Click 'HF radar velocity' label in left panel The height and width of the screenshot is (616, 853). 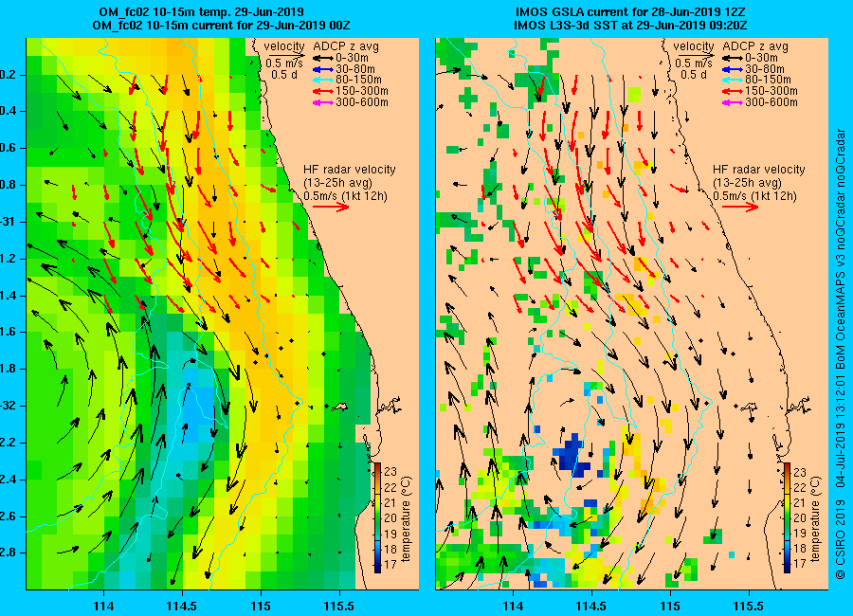pos(349,170)
